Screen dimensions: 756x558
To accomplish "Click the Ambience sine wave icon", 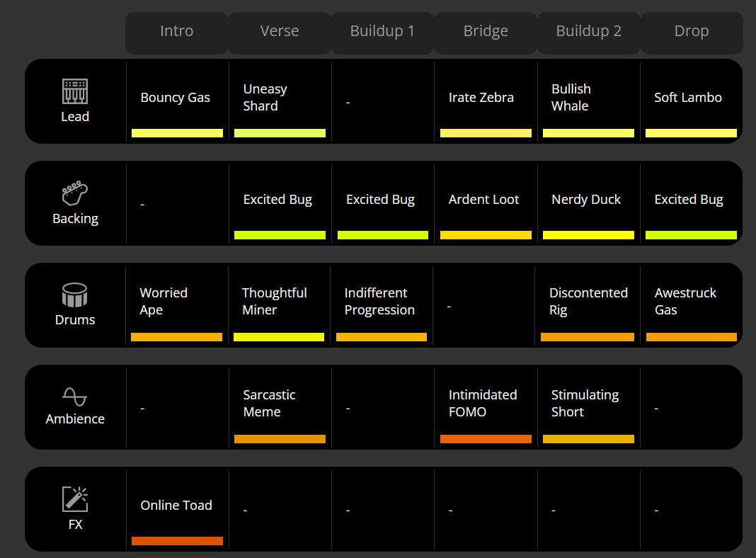I will (x=75, y=397).
